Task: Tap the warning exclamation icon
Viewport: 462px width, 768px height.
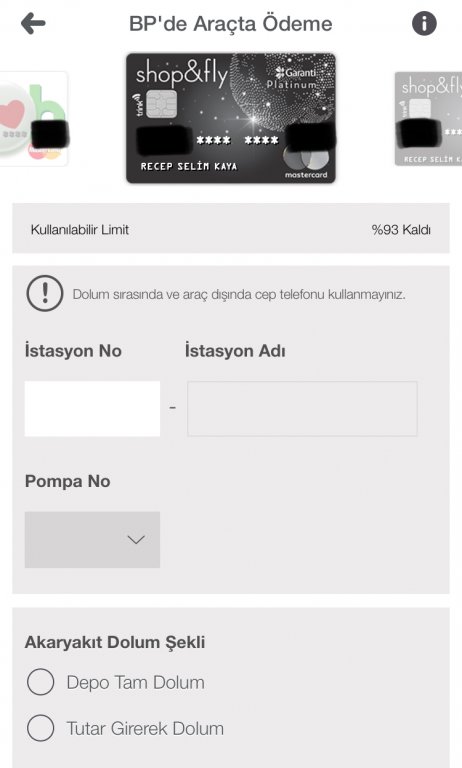Action: (x=45, y=293)
